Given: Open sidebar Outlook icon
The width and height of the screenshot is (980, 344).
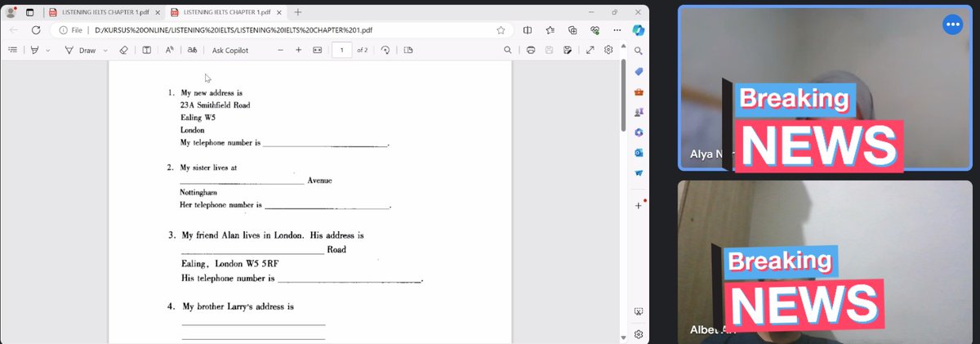Looking at the screenshot, I should tap(639, 153).
